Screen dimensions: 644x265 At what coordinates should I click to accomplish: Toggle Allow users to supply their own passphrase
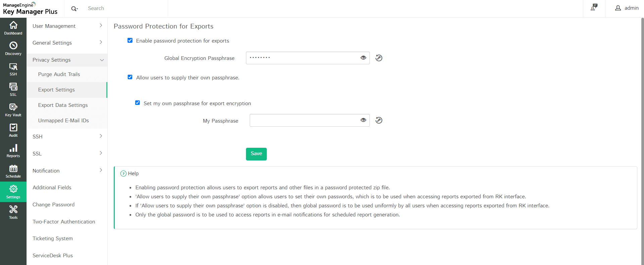tap(130, 77)
